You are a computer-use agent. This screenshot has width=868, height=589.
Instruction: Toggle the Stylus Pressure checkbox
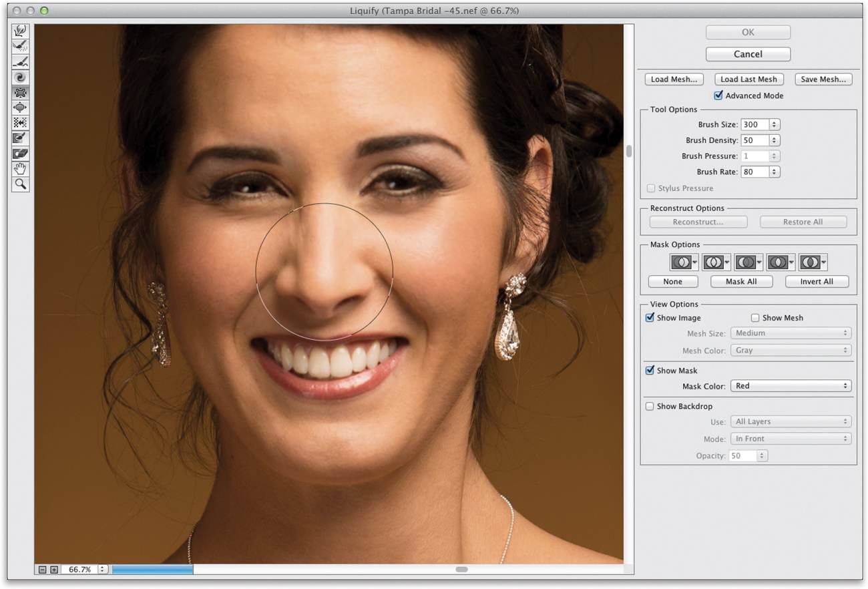651,188
